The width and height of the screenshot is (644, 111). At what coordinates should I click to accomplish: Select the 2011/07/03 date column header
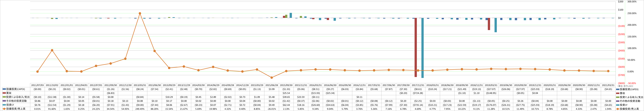pos(38,85)
